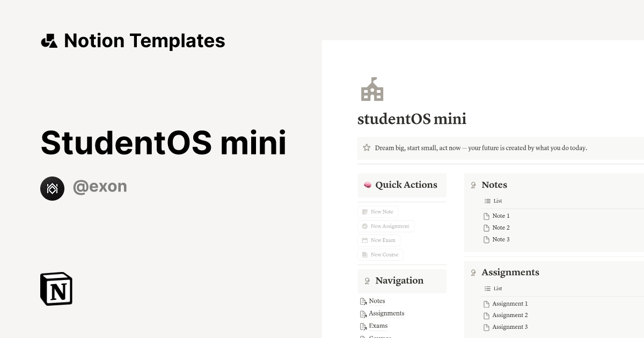644x338 pixels.
Task: Click the calendar icon on New Exam
Action: [364, 240]
